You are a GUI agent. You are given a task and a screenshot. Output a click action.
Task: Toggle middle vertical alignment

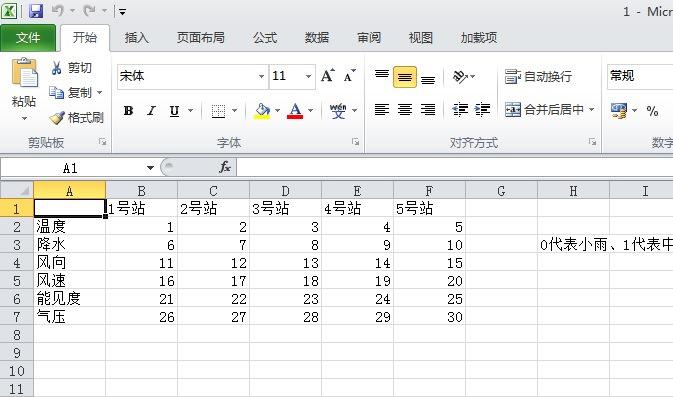pyautogui.click(x=405, y=77)
